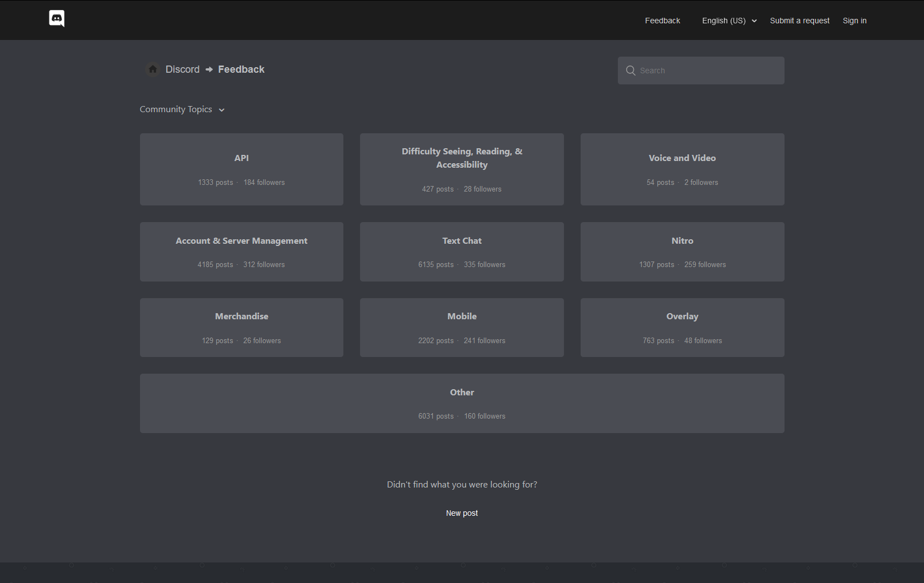The image size is (924, 583).
Task: Open the Text Chat topic
Action: pyautogui.click(x=462, y=252)
